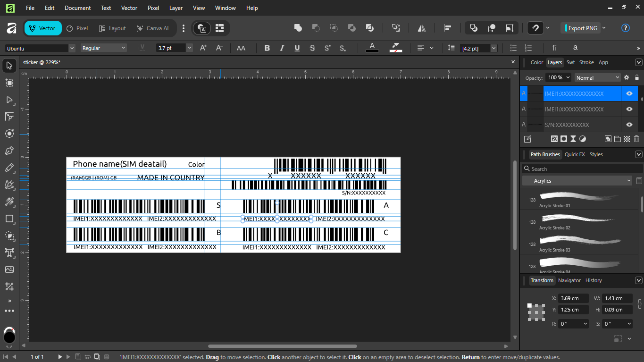Toggle strikethrough text formatting
The width and height of the screenshot is (644, 362).
point(312,48)
